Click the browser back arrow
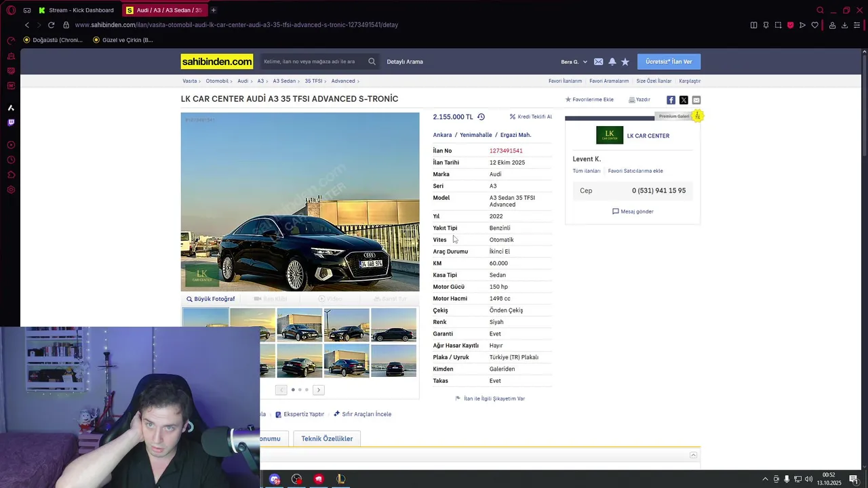 tap(27, 25)
